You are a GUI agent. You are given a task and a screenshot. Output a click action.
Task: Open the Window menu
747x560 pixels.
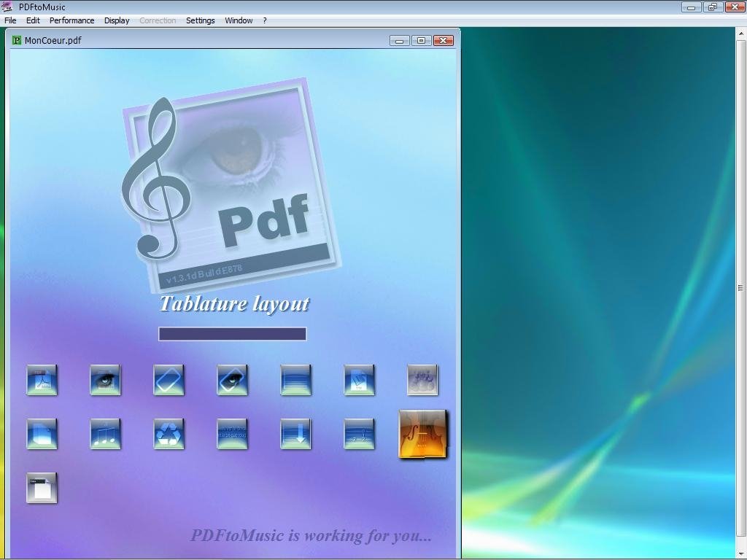click(x=239, y=20)
